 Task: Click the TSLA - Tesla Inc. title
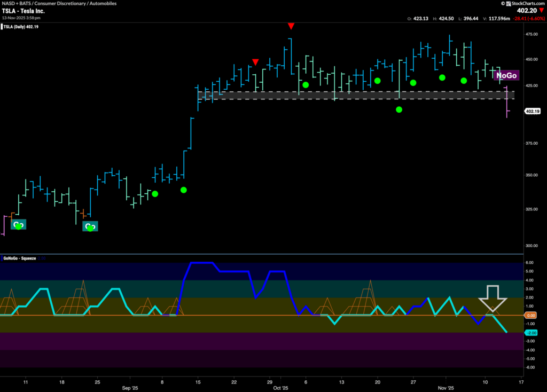tap(24, 11)
